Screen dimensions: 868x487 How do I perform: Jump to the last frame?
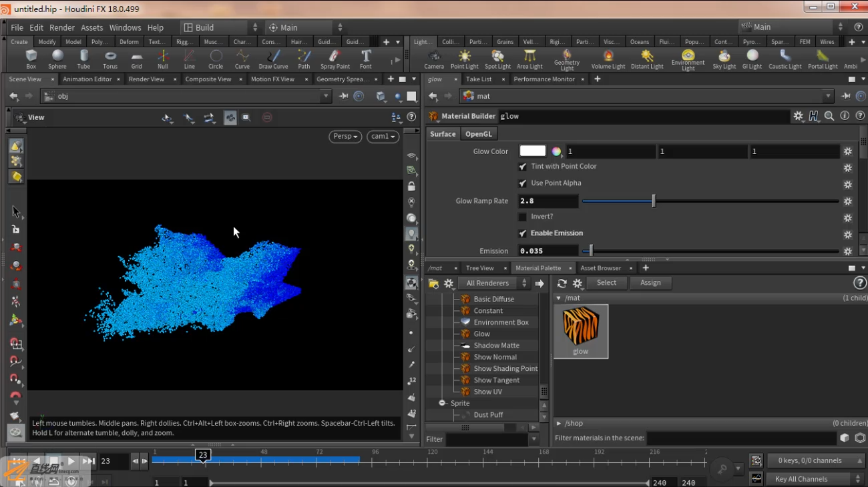point(88,461)
